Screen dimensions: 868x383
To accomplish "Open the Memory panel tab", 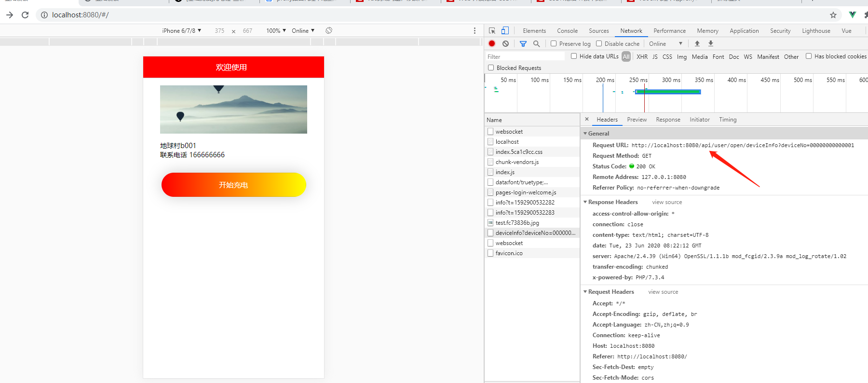I will (707, 30).
